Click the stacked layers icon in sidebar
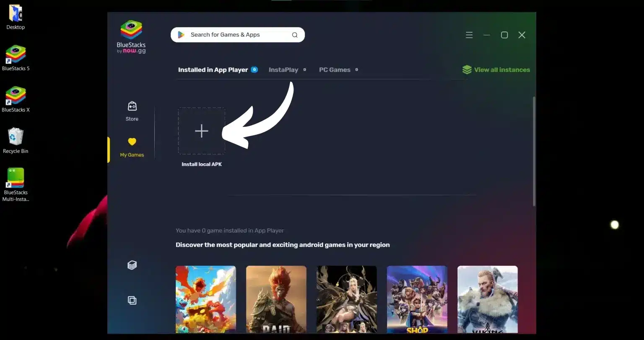This screenshot has width=644, height=340. click(132, 265)
